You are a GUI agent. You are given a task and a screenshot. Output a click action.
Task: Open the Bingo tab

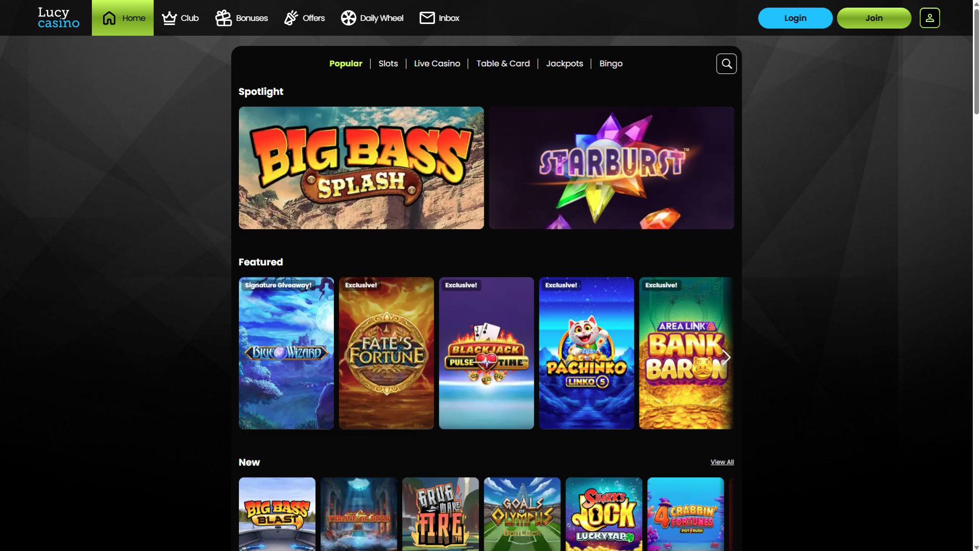pyautogui.click(x=611, y=64)
